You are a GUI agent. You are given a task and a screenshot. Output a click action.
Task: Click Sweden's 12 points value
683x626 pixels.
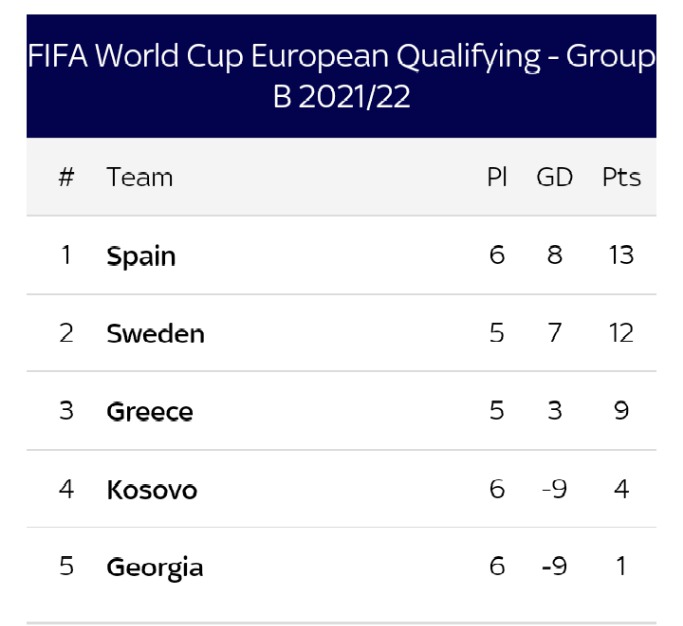tap(621, 333)
